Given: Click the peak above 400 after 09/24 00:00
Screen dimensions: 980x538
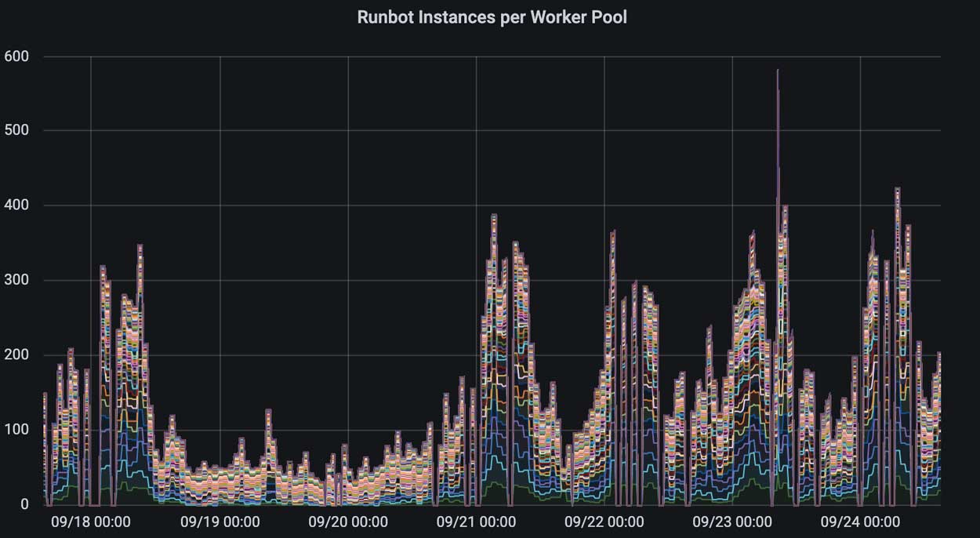Looking at the screenshot, I should [x=897, y=189].
